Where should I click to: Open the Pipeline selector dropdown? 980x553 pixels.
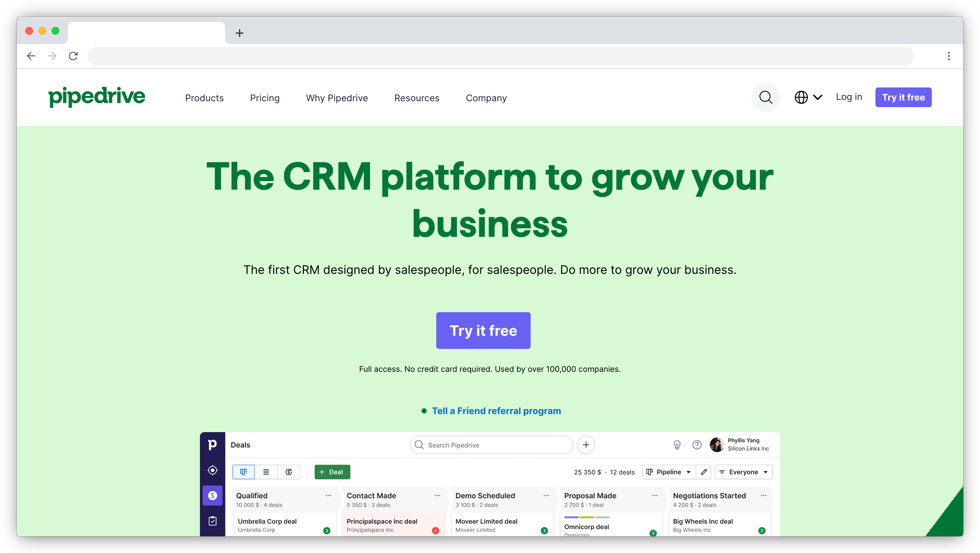[669, 472]
